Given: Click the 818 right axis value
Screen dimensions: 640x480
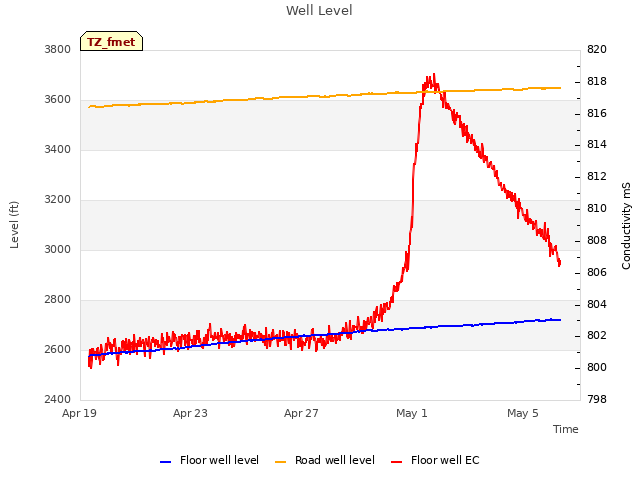Looking at the screenshot, I should 597,81.
